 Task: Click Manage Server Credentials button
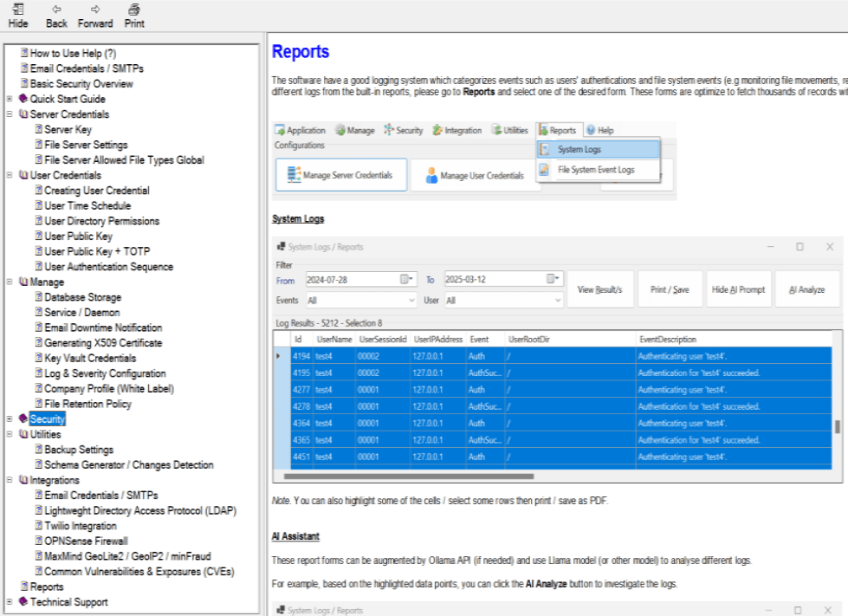pyautogui.click(x=341, y=175)
